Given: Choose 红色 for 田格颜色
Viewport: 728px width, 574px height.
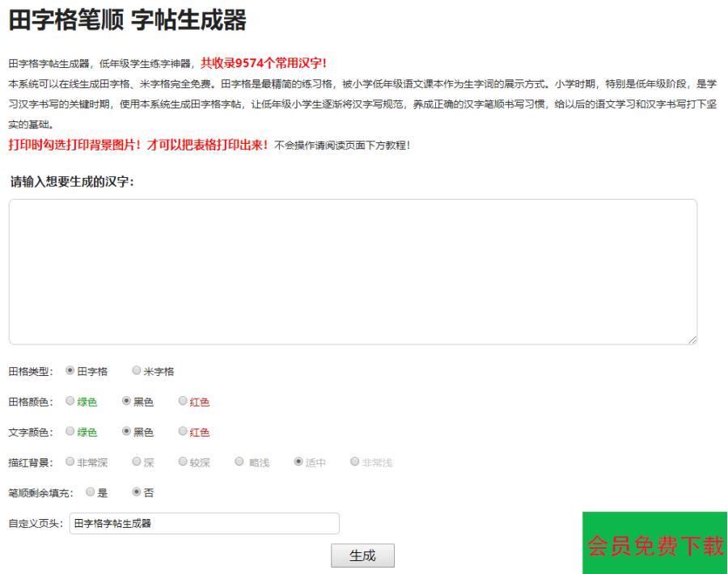Looking at the screenshot, I should click(x=183, y=401).
